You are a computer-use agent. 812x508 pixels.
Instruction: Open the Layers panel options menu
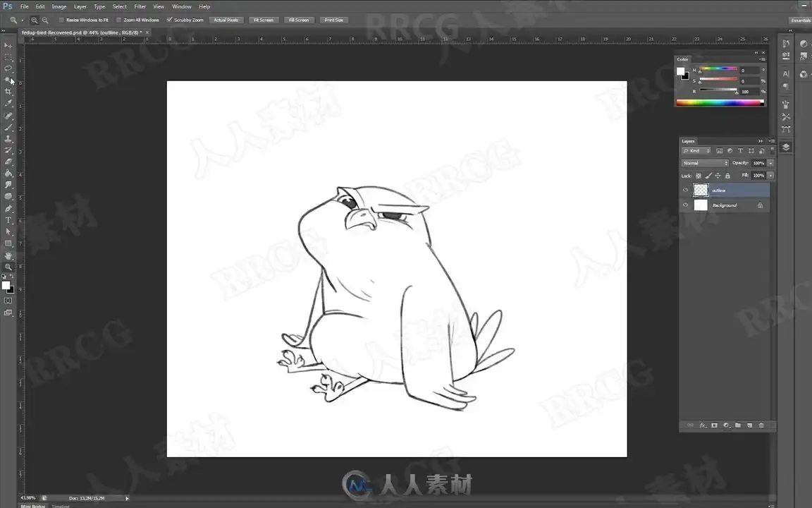[772, 141]
